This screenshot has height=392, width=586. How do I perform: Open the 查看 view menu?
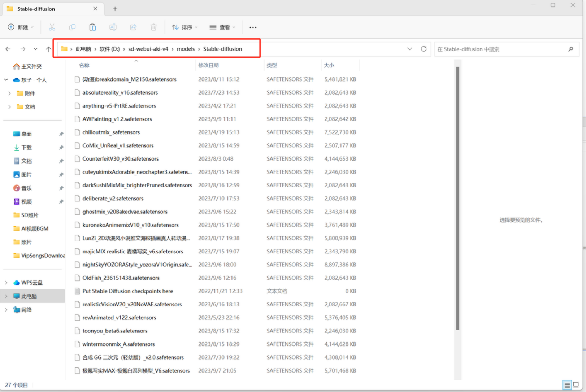click(x=222, y=27)
